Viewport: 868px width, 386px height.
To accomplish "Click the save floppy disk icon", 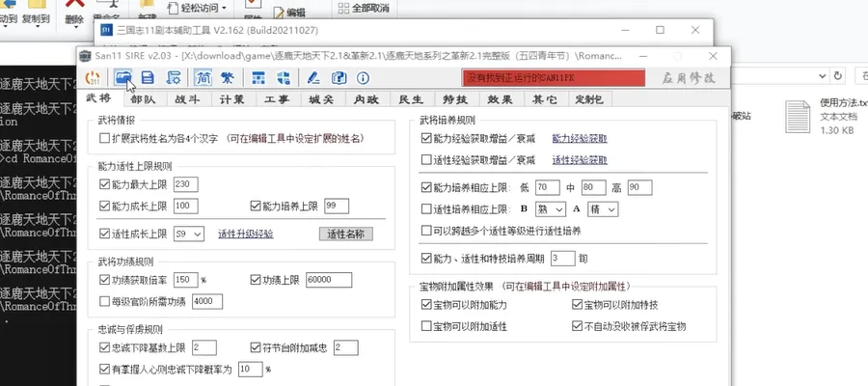I will click(x=148, y=77).
